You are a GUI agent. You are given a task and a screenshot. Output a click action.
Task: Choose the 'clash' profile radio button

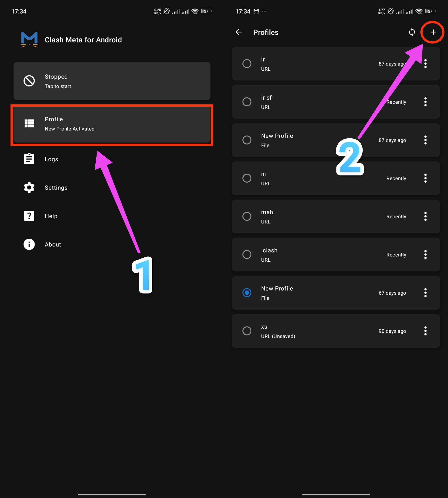[247, 255]
